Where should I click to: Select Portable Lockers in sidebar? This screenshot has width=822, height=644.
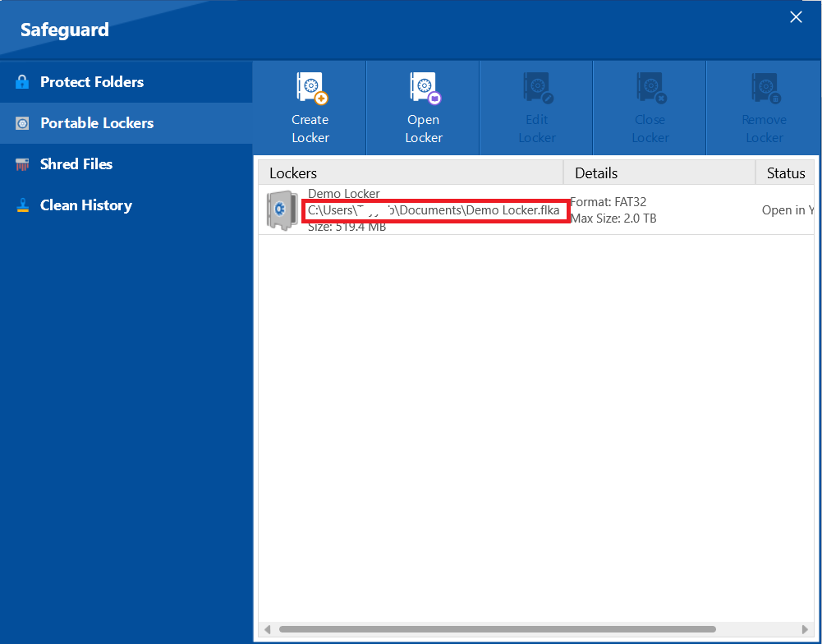click(x=126, y=123)
